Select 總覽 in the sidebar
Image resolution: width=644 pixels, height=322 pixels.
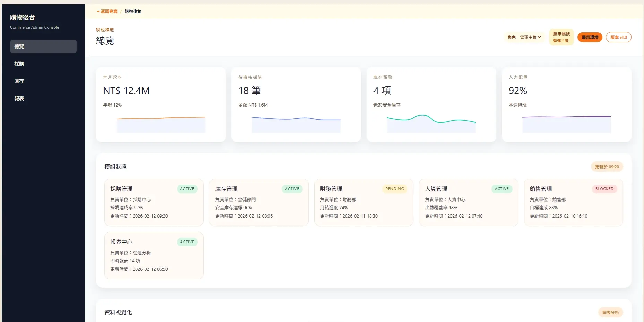[43, 46]
